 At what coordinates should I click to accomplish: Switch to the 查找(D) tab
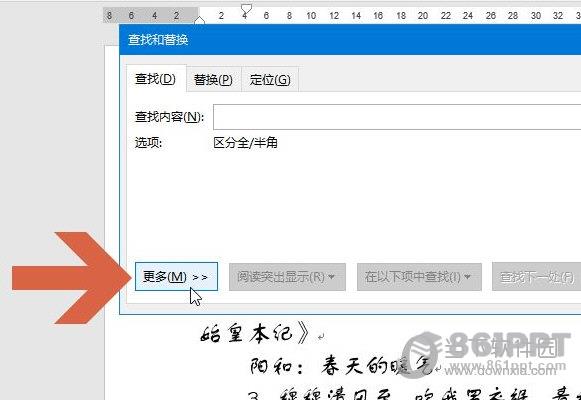156,79
